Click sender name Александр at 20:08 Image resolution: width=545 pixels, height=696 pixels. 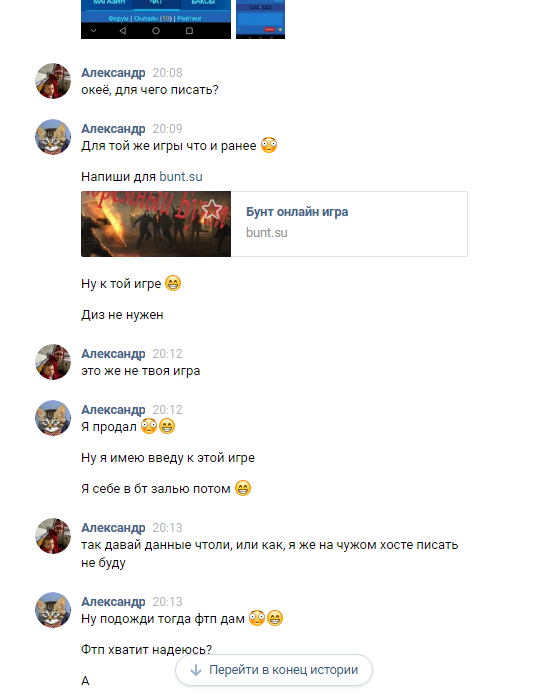click(x=113, y=72)
